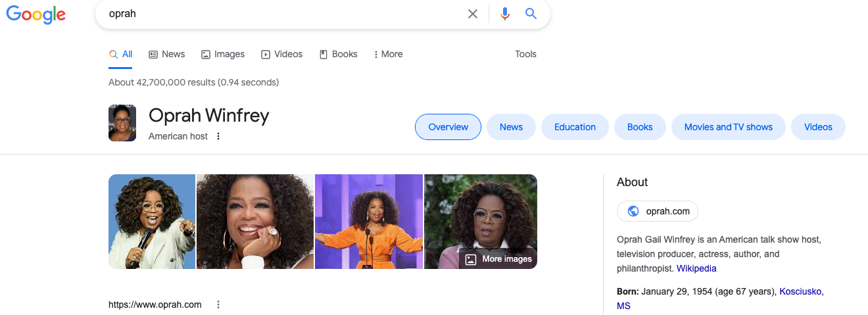Click the Google logo
Viewport: 868px width, 315px height.
36,14
